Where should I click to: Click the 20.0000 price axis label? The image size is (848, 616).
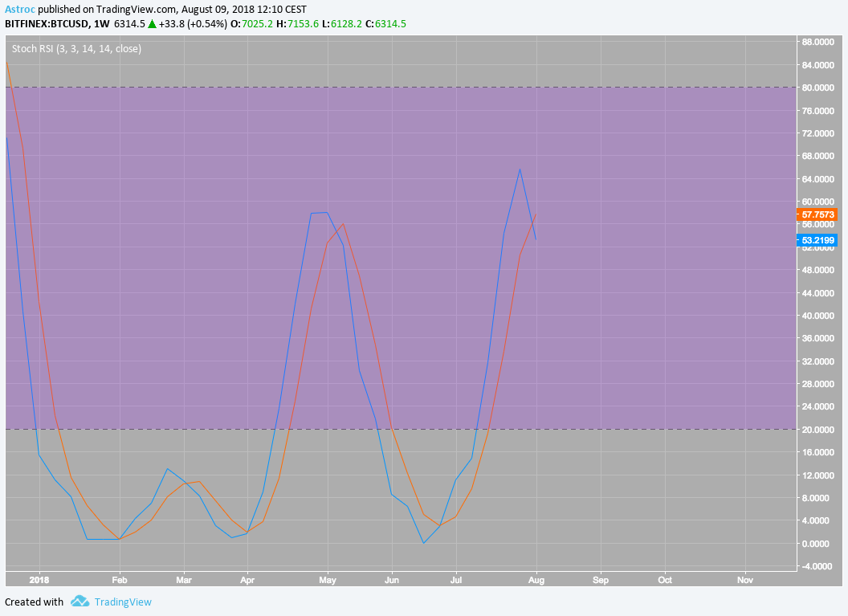pos(817,430)
